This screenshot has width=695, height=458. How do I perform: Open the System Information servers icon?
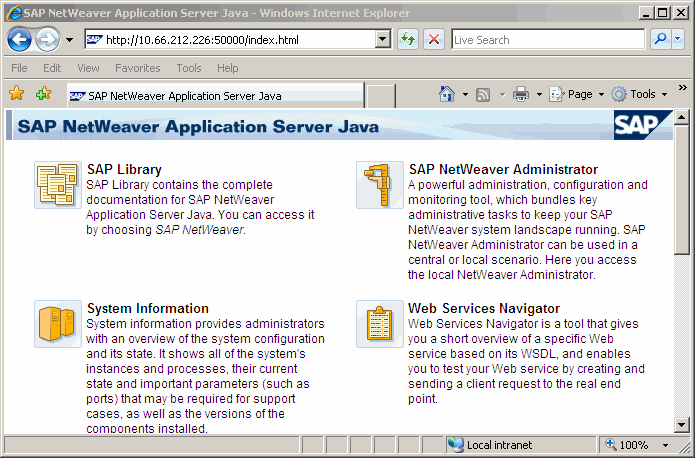click(58, 324)
